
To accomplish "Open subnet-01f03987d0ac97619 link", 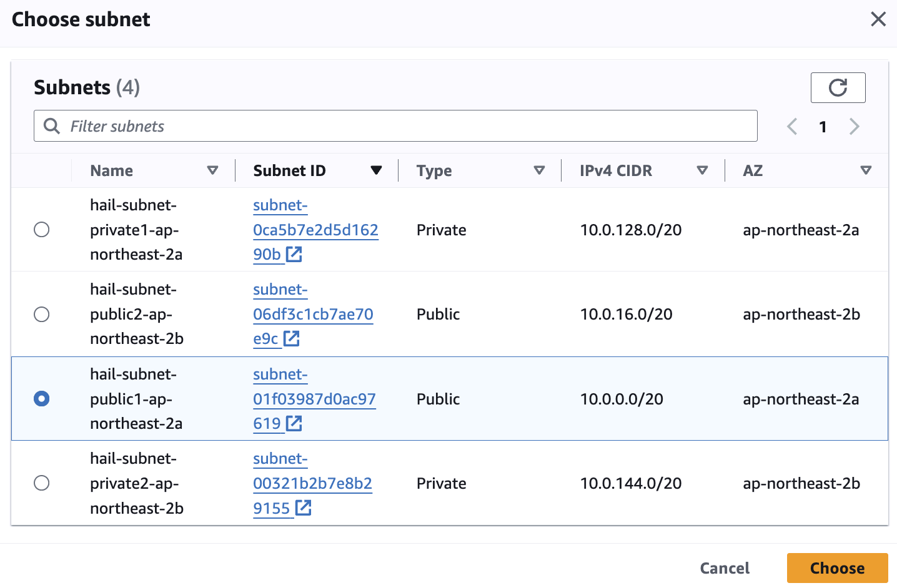I will pos(314,399).
